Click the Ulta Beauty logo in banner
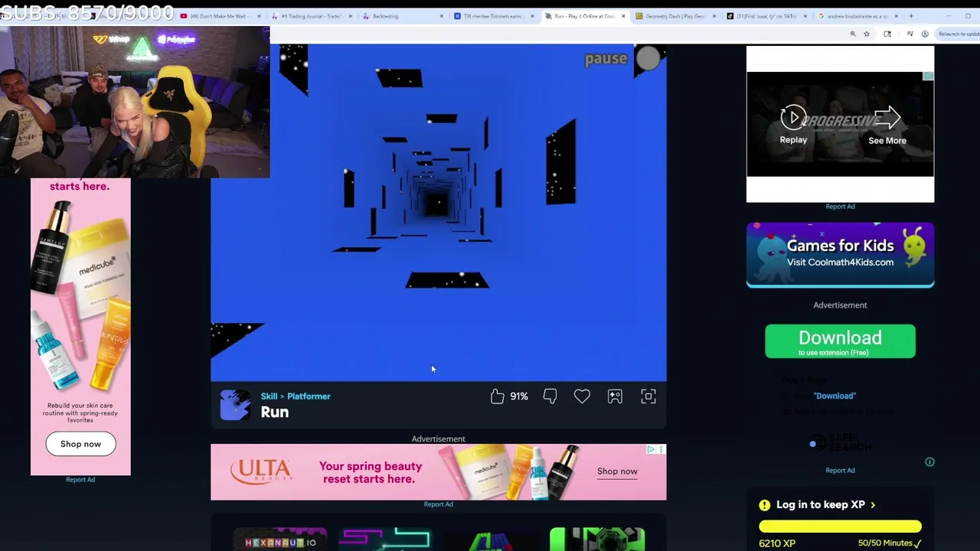 tap(260, 471)
